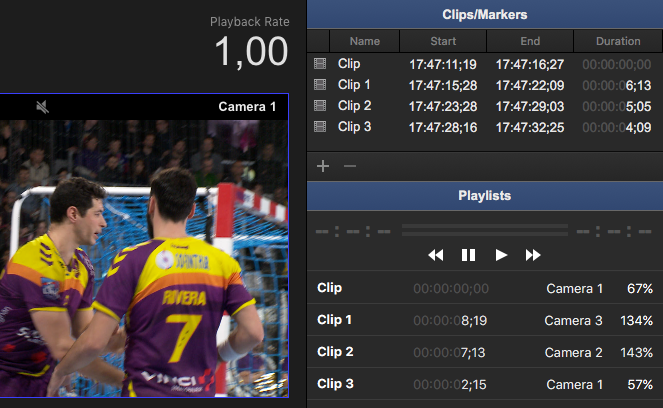Add a new clip with the plus button
Image resolution: width=663 pixels, height=408 pixels.
click(x=322, y=165)
